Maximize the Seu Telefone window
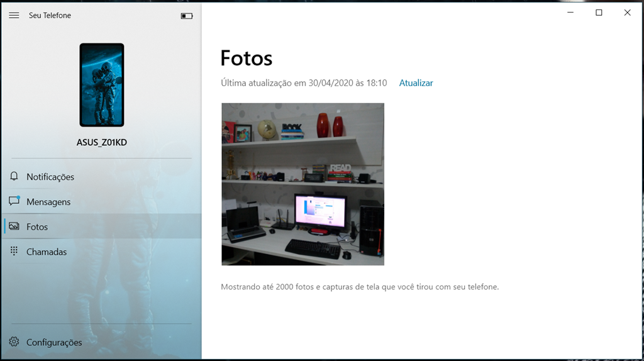The image size is (644, 361). point(599,13)
